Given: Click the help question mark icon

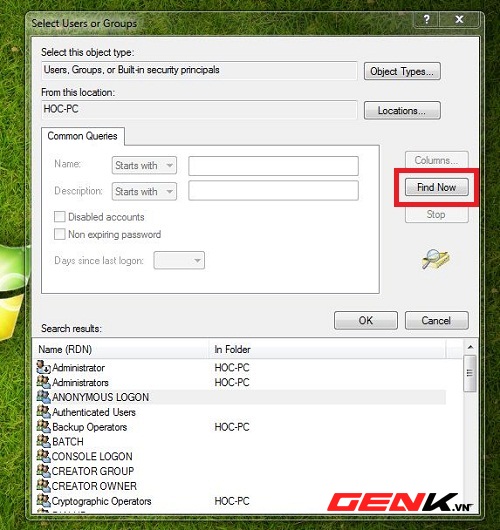Looking at the screenshot, I should 427,19.
